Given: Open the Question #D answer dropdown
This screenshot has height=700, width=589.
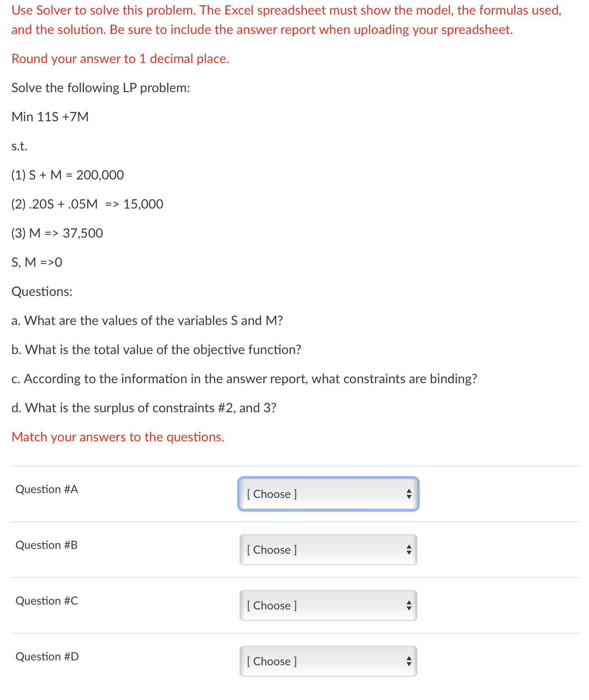Looking at the screenshot, I should tap(328, 661).
